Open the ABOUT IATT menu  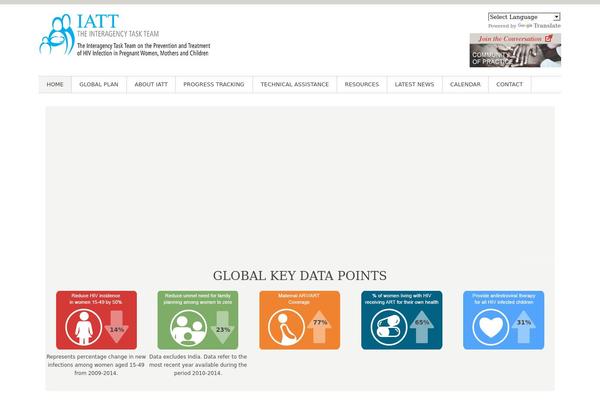(151, 84)
